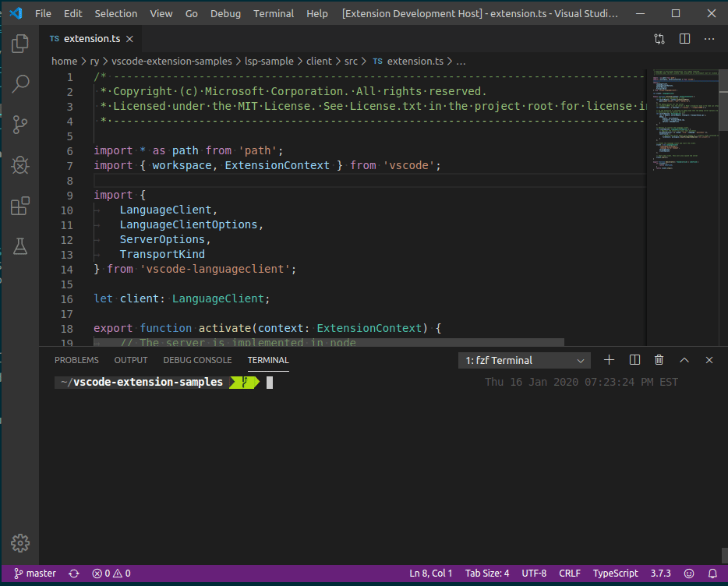The image size is (728, 586).
Task: Click the feedback smiley icon
Action: (689, 574)
